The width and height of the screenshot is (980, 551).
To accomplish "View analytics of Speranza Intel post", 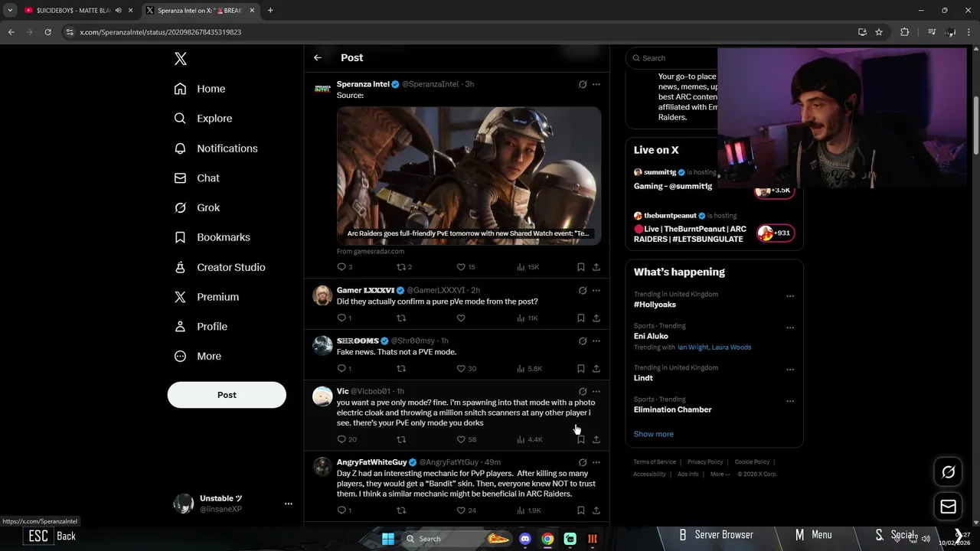I will click(x=528, y=267).
